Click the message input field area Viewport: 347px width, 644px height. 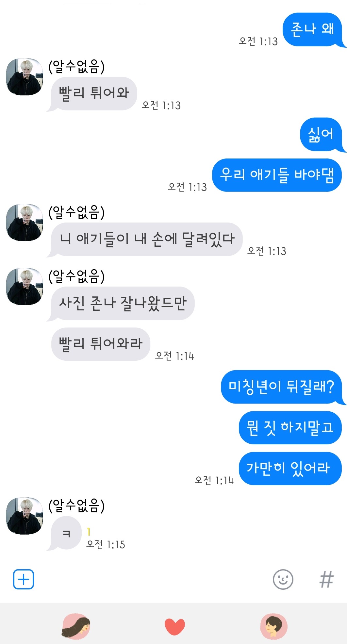tap(153, 579)
